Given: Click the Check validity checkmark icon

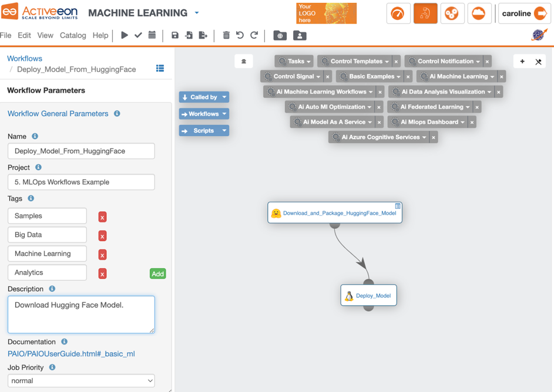Looking at the screenshot, I should pyautogui.click(x=138, y=35).
